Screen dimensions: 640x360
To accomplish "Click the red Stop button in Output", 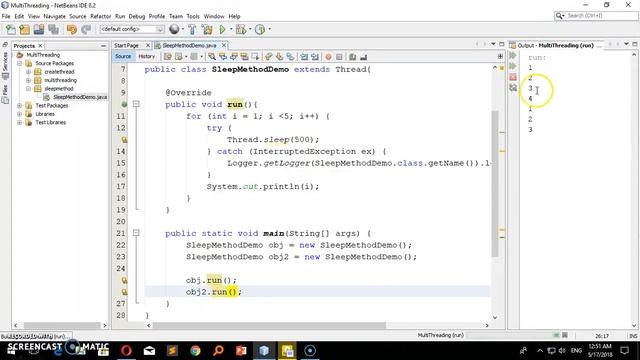I will click(x=513, y=77).
